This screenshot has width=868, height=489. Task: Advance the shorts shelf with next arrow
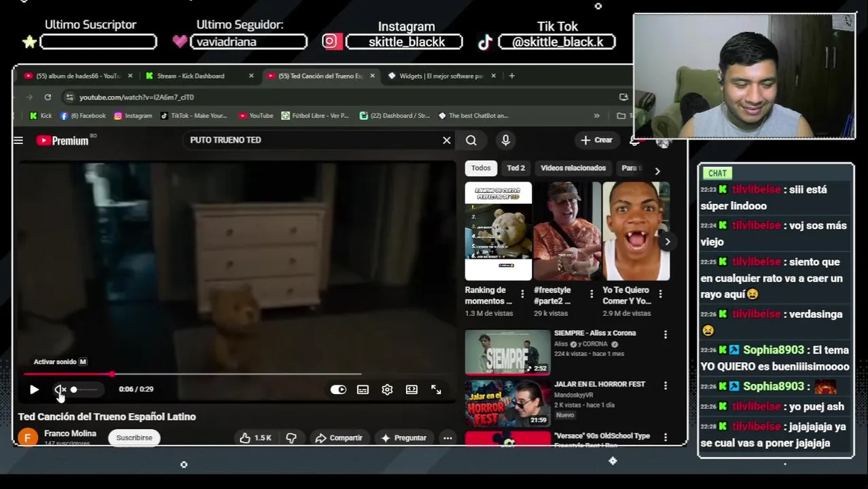point(668,241)
